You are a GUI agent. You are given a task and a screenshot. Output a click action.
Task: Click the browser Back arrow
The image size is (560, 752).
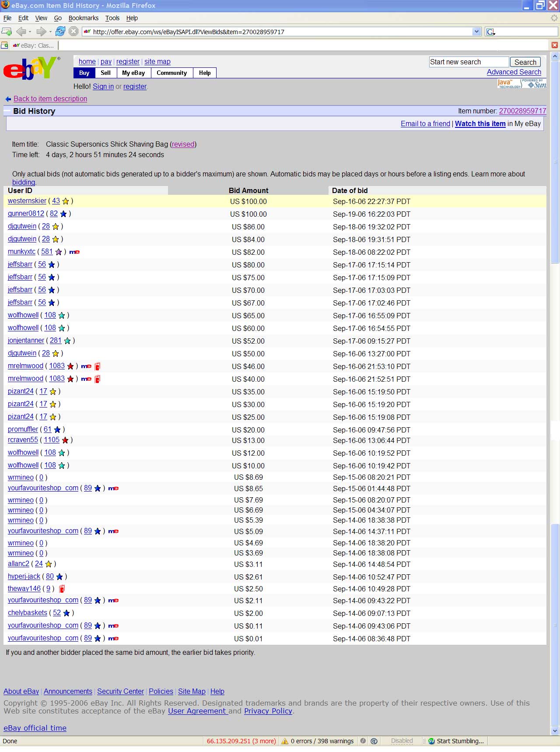pyautogui.click(x=21, y=32)
